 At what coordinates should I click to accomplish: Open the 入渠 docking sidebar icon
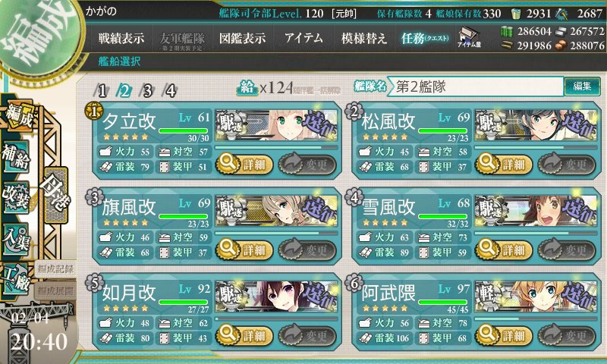(16, 239)
